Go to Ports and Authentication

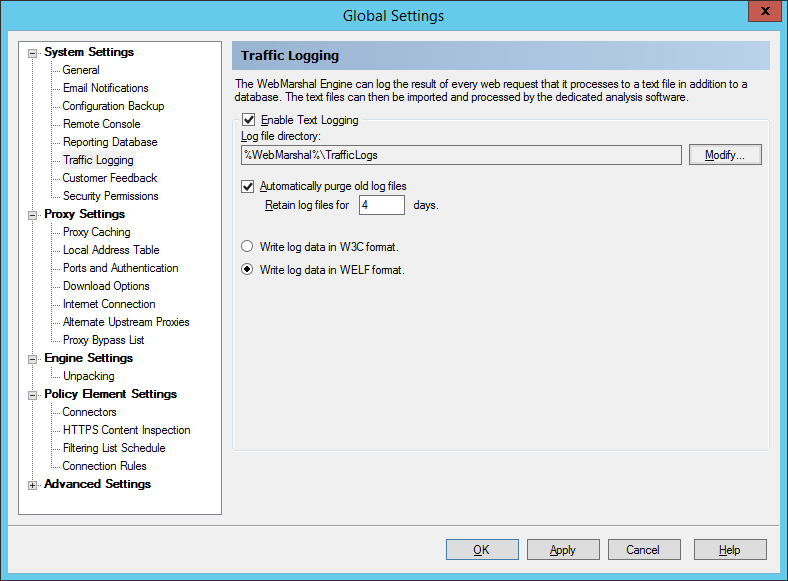pos(121,268)
